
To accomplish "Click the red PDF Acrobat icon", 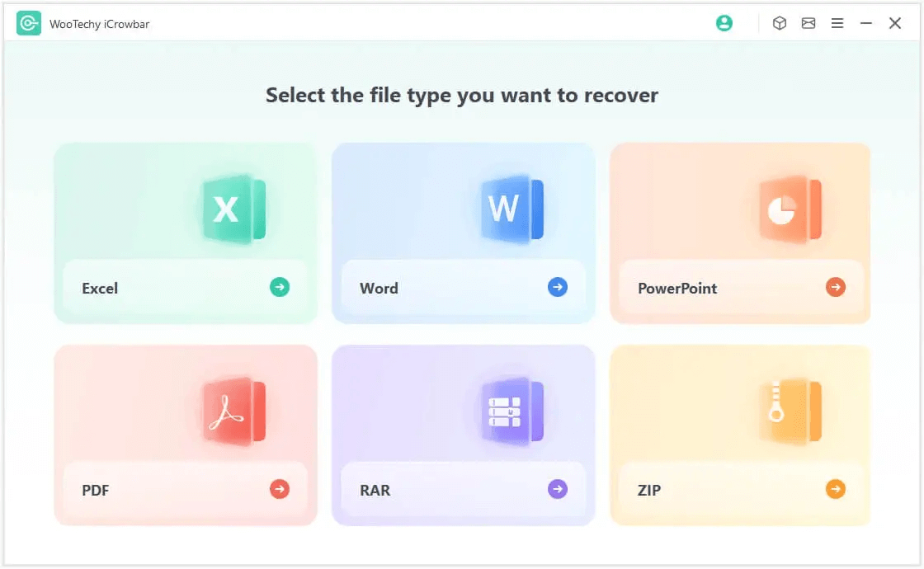I will [233, 411].
